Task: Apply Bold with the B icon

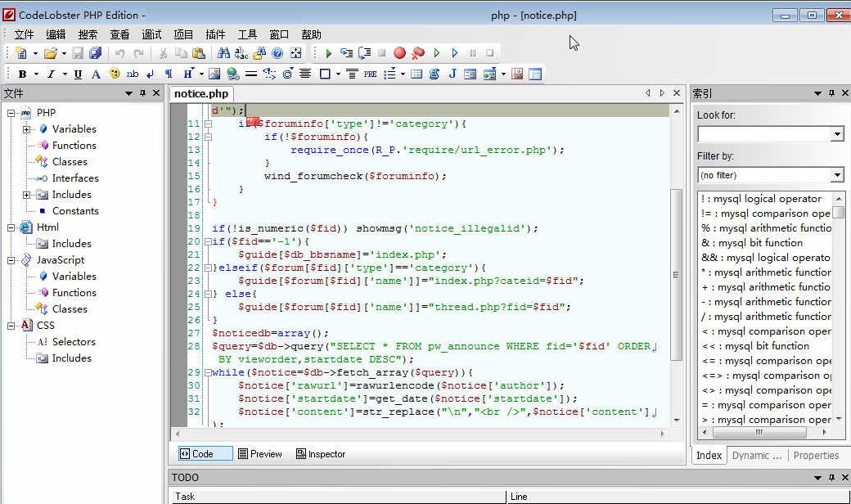Action: (22, 74)
